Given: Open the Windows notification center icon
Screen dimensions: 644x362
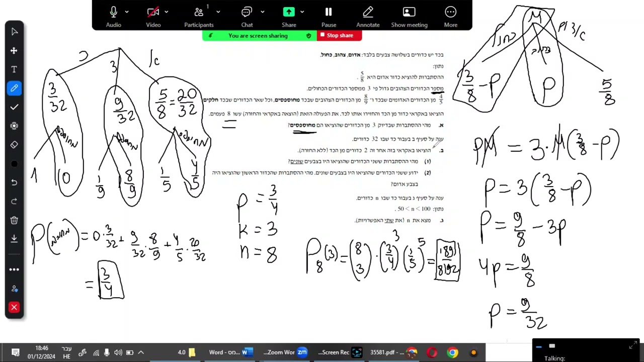Looking at the screenshot, I should [16, 352].
